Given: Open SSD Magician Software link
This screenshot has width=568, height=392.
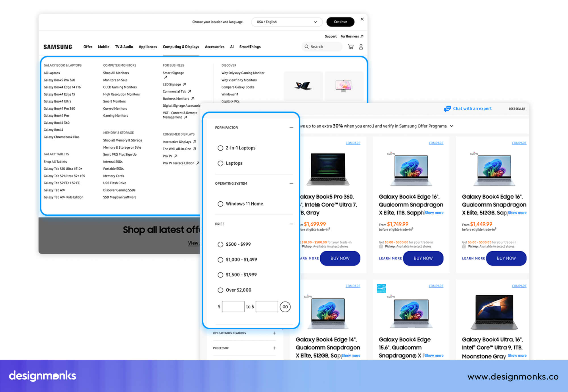Looking at the screenshot, I should [x=120, y=197].
